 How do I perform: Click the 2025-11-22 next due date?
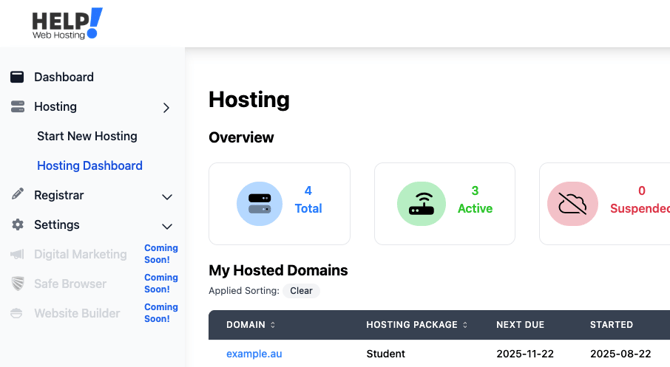(525, 354)
